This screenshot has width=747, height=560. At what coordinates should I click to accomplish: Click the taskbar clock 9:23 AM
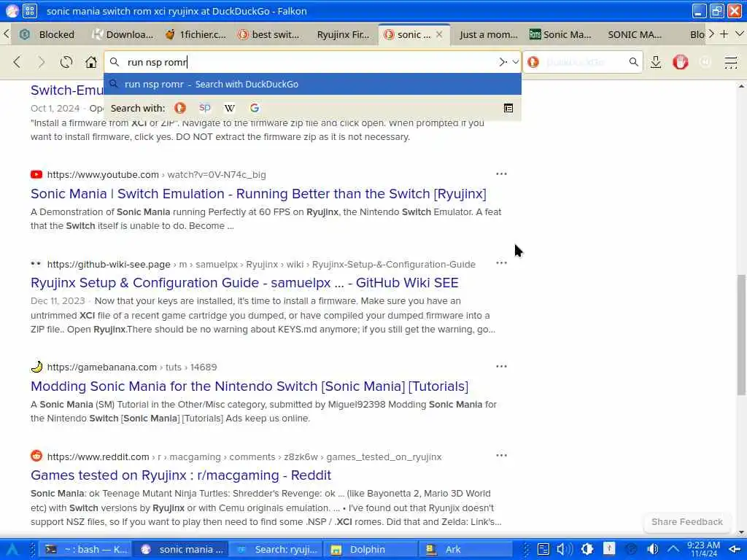point(703,550)
